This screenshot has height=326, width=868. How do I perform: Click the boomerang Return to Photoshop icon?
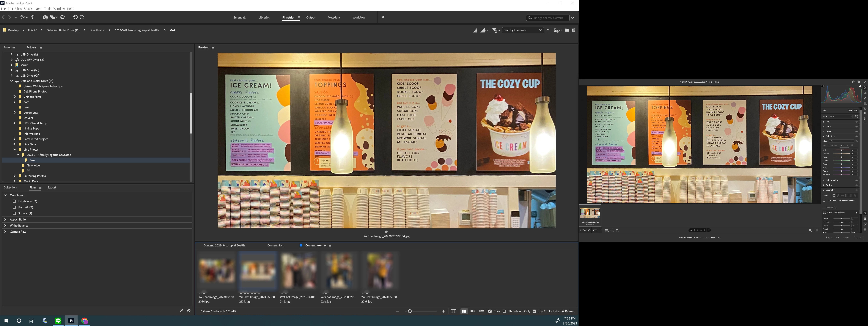(x=33, y=17)
